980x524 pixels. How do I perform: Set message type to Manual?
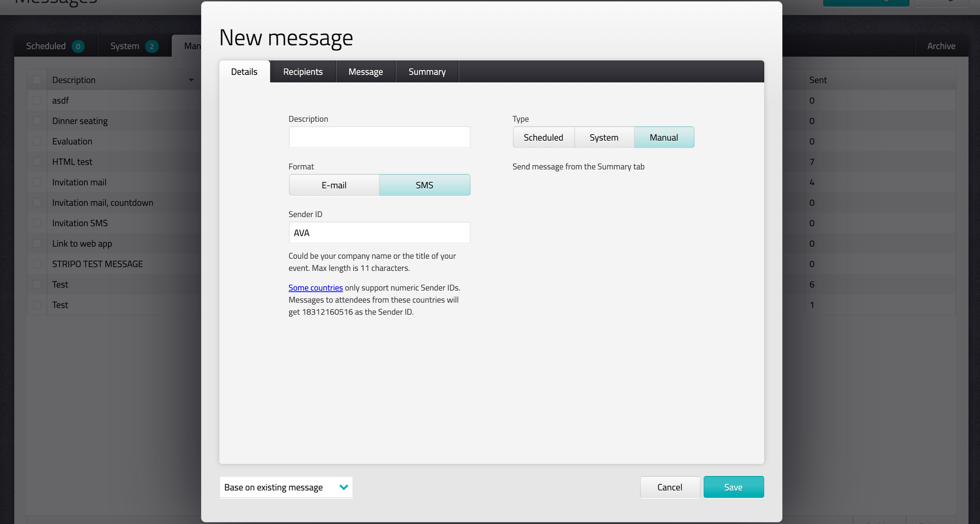tap(663, 138)
